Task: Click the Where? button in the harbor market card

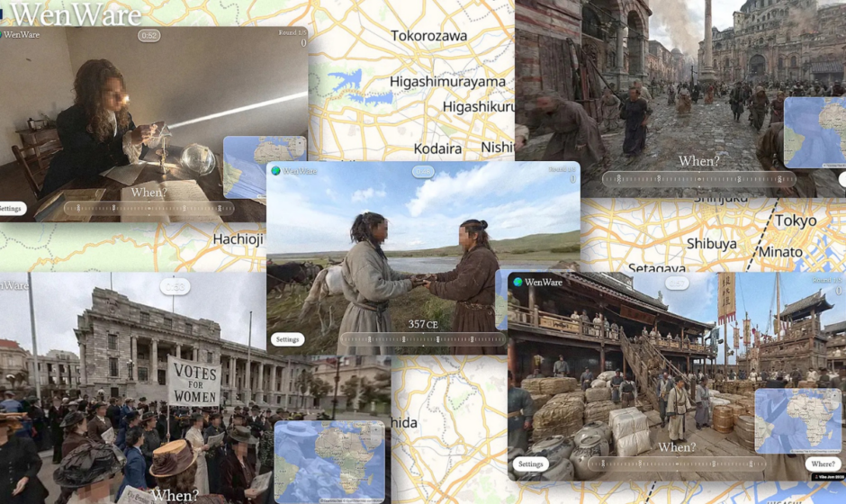Action: (823, 464)
